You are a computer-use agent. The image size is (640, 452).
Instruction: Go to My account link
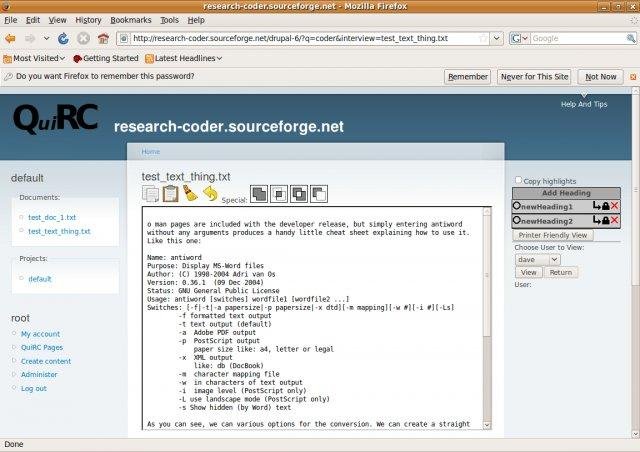pos(40,334)
